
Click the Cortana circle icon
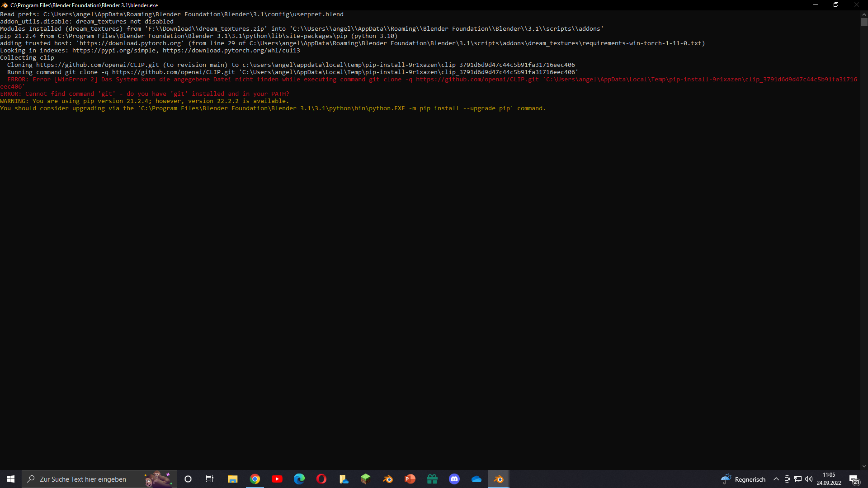tap(188, 479)
